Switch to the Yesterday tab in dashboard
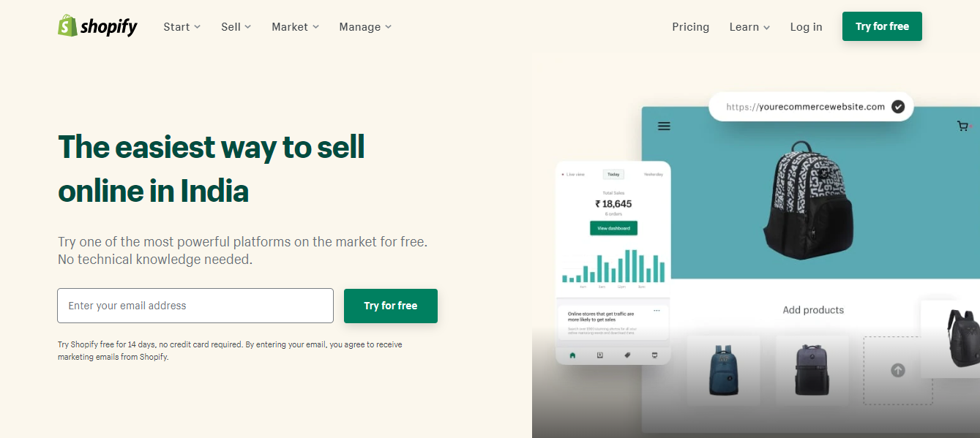Viewport: 980px width, 438px height. pyautogui.click(x=653, y=175)
